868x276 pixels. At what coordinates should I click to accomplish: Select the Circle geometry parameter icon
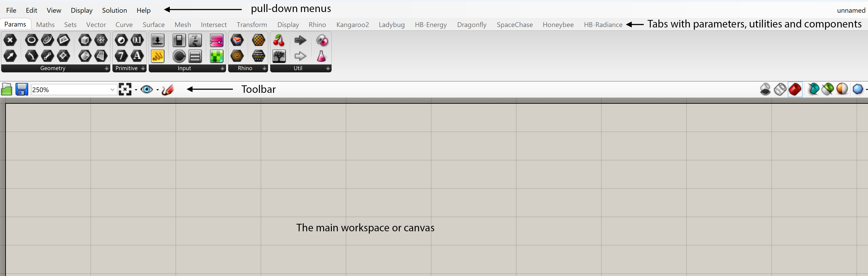(x=31, y=40)
